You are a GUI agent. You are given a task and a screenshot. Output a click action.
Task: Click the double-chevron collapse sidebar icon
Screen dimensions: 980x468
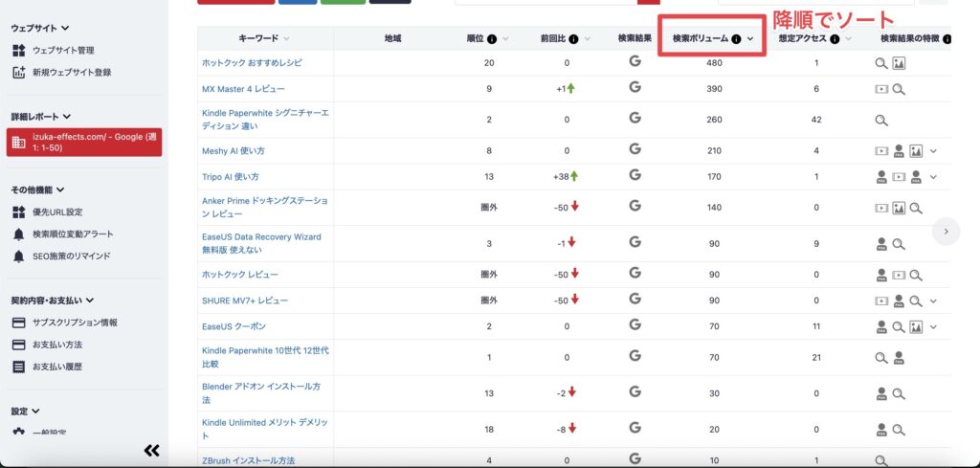pos(151,450)
